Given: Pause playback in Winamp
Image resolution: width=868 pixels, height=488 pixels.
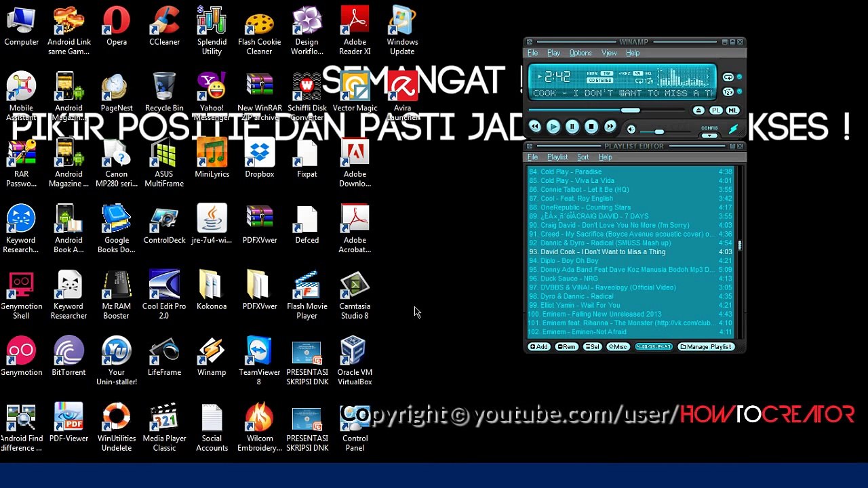Looking at the screenshot, I should pyautogui.click(x=572, y=127).
